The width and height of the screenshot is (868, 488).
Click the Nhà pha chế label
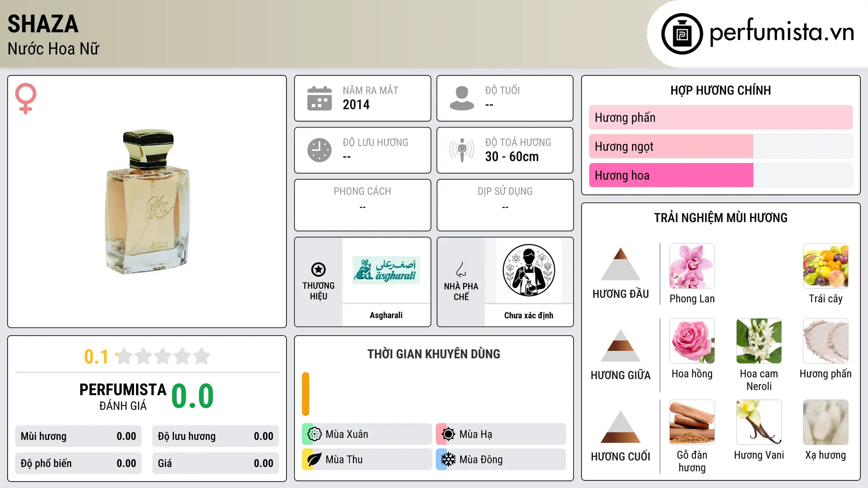click(461, 291)
